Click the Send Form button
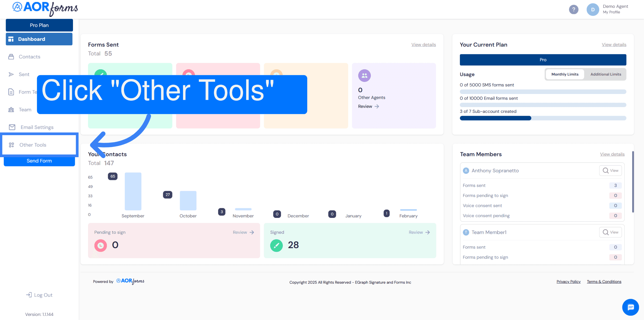Screen dimensions: 644x320 tap(39, 161)
